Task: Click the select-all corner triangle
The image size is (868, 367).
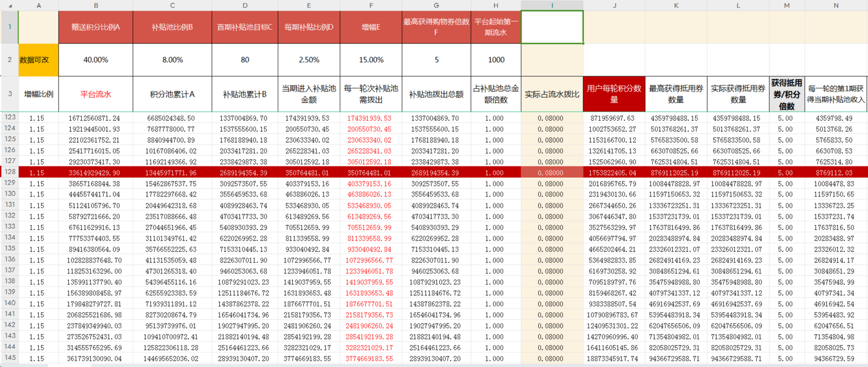Action: point(9,5)
